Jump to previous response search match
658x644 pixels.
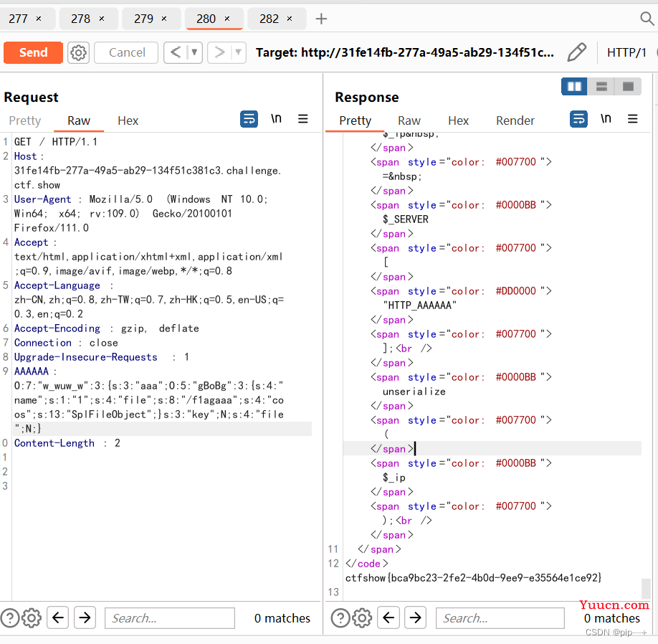pos(388,617)
